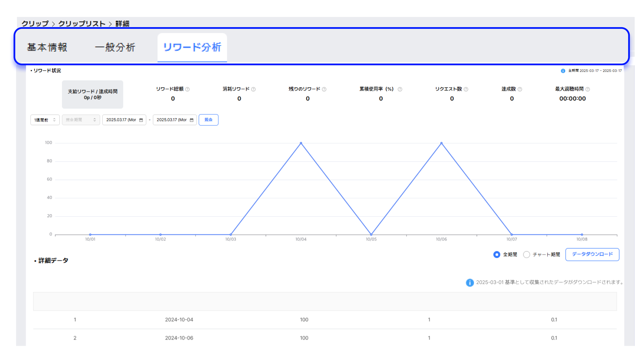
Task: Expand the 1週間前 period dropdown
Action: 45,120
